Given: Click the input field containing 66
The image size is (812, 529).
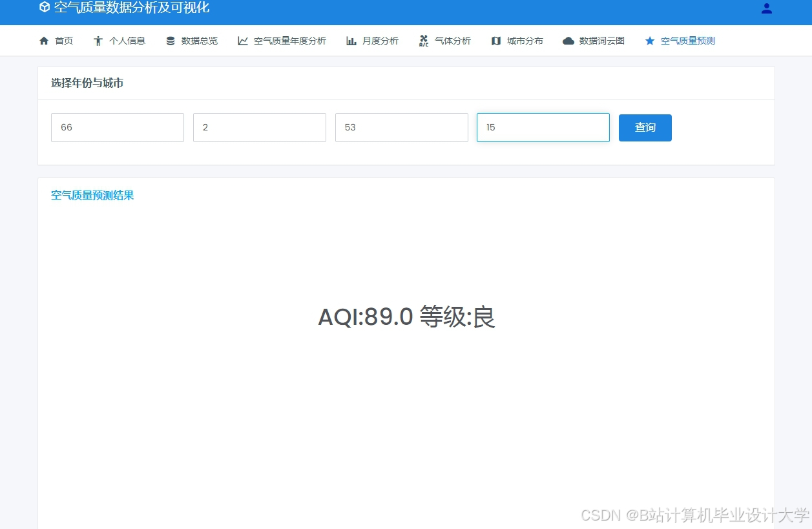Looking at the screenshot, I should (117, 127).
